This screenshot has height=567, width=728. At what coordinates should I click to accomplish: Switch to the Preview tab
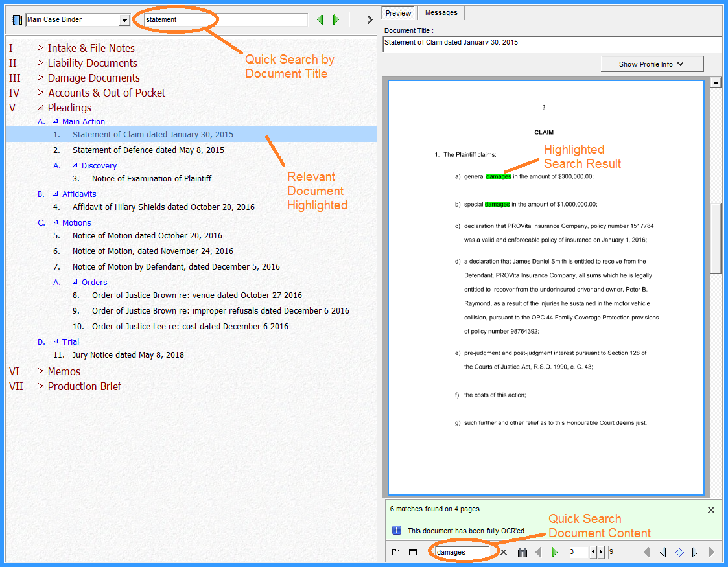(x=398, y=13)
